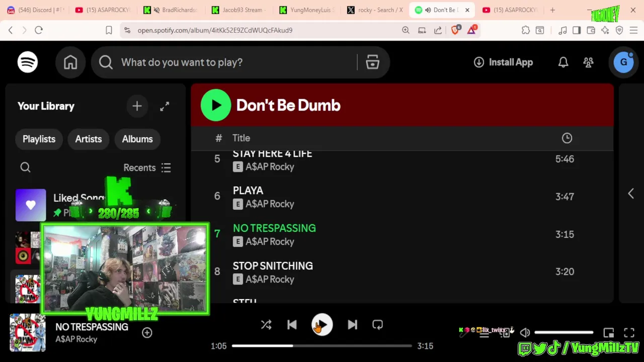Click the Spotify logo

tap(28, 62)
